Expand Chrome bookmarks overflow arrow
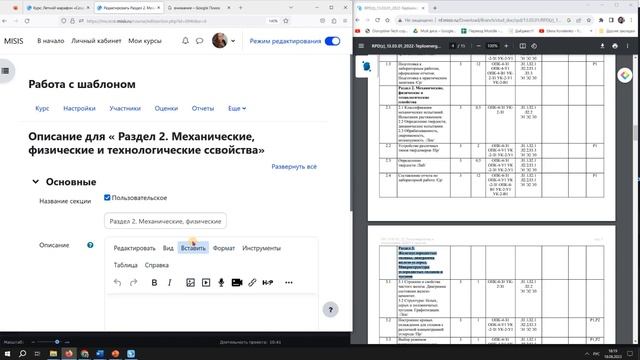Viewport: 640px width, 360px height. (x=591, y=31)
